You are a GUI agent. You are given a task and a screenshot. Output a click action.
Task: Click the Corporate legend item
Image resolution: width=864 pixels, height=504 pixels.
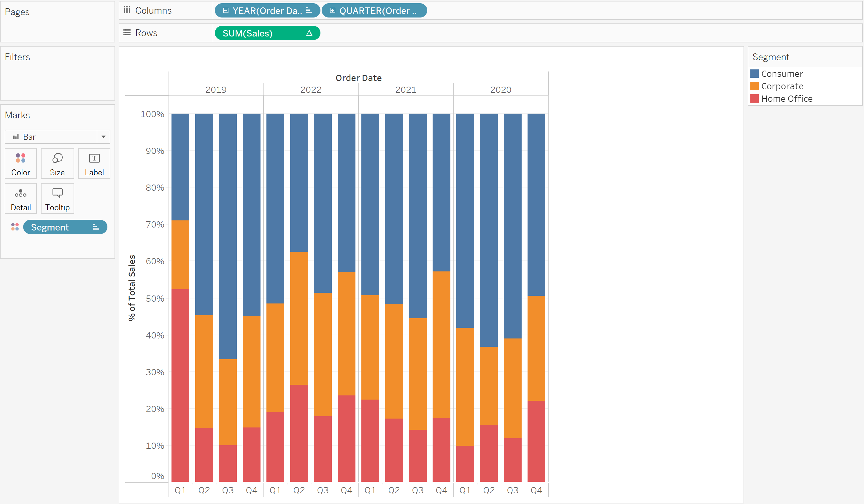coord(782,86)
